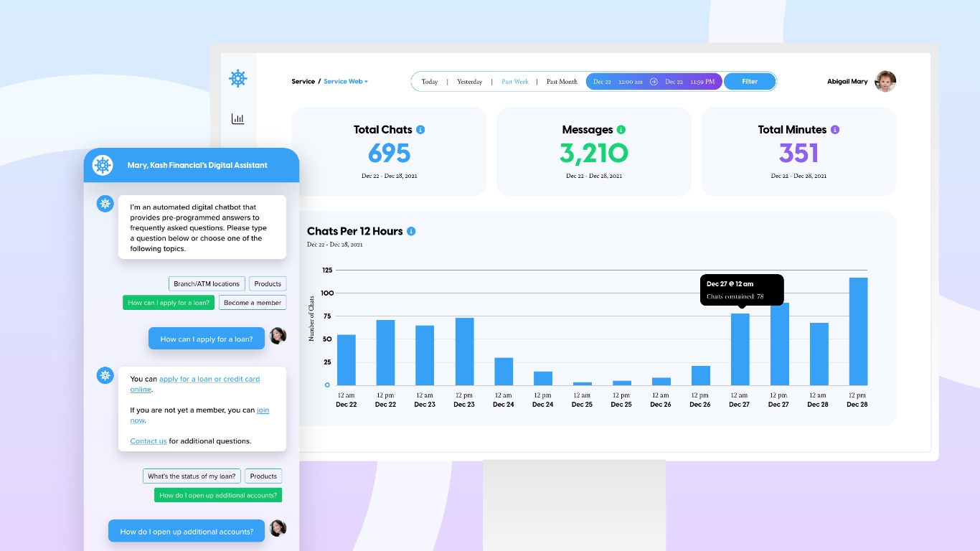Choose the green How can I apply for a loan? option
Viewport: 980px width, 551px height.
[x=169, y=303]
